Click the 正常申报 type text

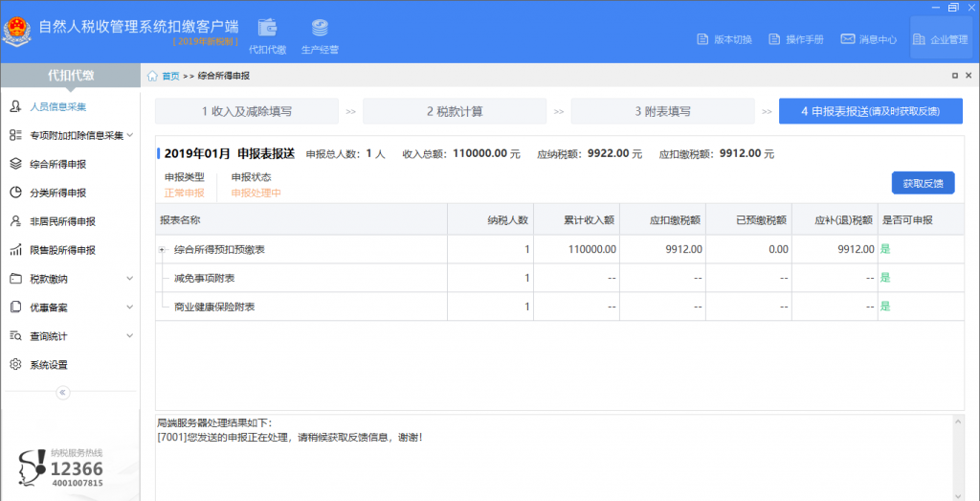click(185, 194)
